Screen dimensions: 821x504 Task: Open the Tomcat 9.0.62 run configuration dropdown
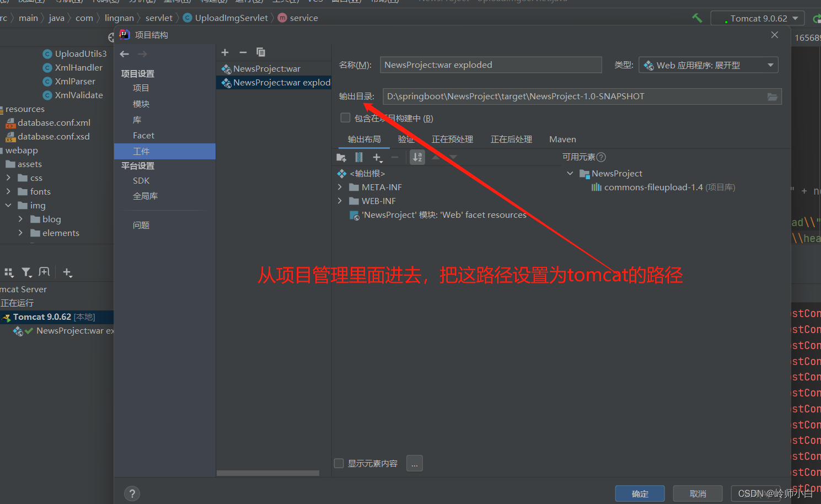click(758, 18)
